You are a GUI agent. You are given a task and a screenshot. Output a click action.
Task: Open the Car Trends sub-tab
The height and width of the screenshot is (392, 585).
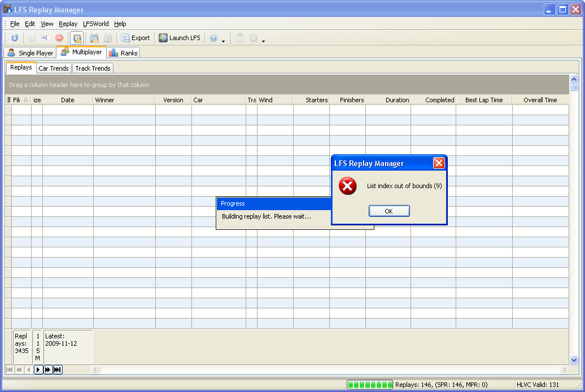53,68
